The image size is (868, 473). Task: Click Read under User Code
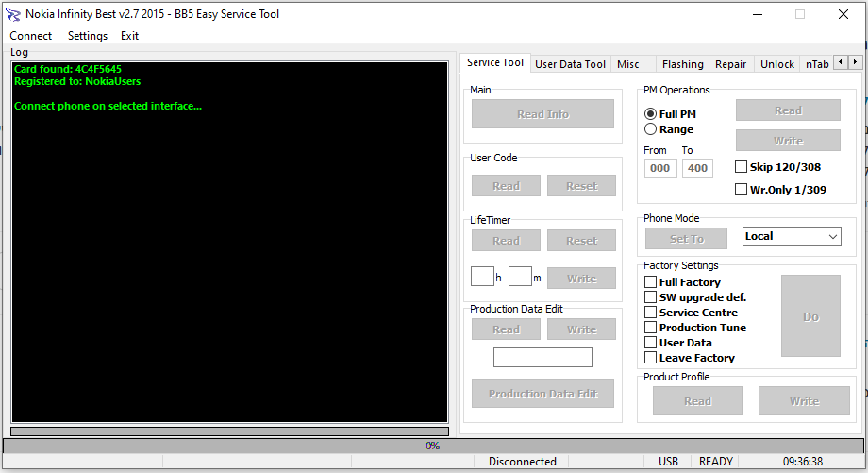pos(506,186)
